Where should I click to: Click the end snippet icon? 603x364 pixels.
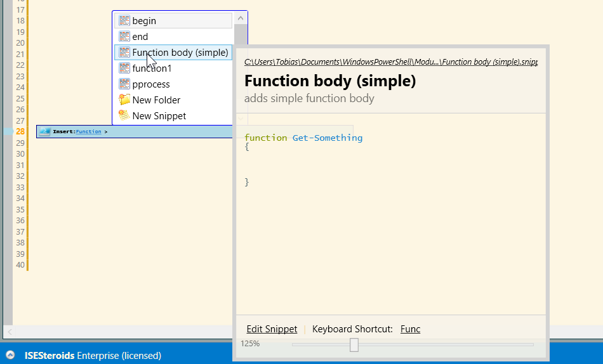coord(124,37)
